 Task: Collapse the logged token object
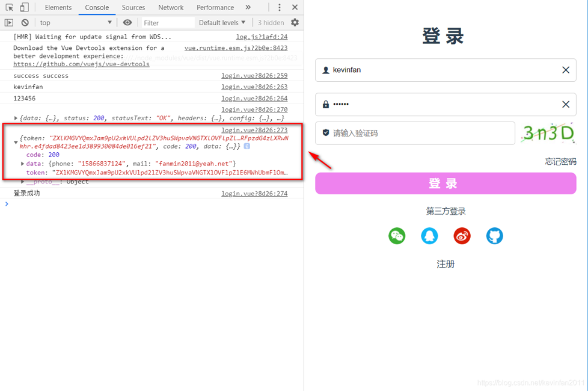[x=16, y=142]
